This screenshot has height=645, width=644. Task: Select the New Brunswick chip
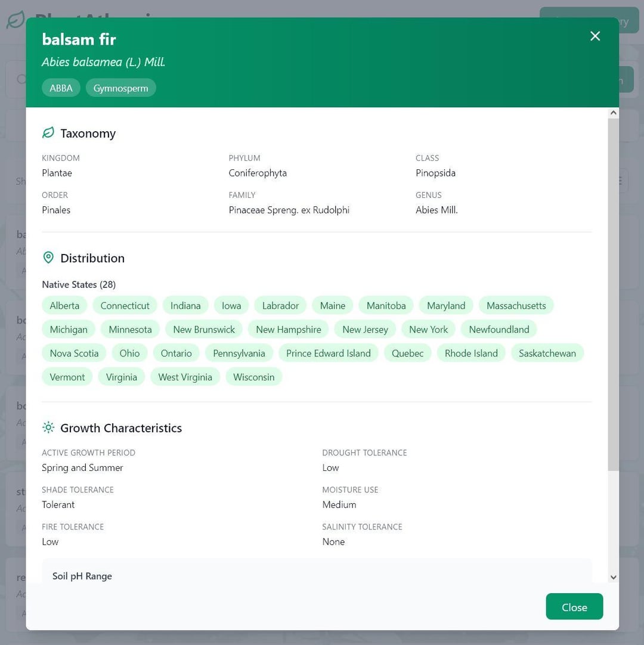click(204, 330)
